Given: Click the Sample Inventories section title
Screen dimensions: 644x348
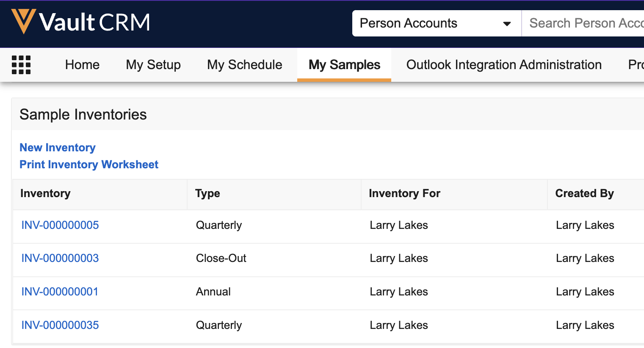Looking at the screenshot, I should point(83,114).
